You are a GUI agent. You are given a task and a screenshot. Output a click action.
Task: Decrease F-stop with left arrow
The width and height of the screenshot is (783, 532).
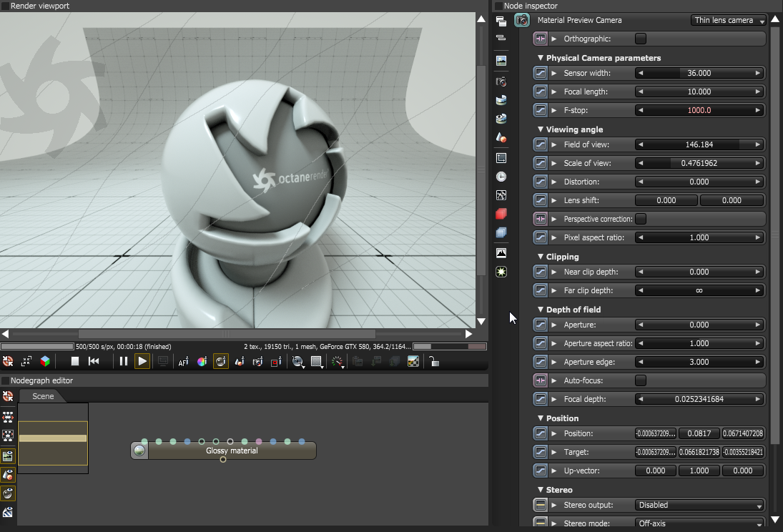(641, 110)
